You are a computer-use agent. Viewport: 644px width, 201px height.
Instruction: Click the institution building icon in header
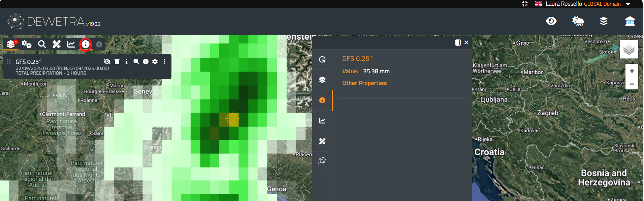click(630, 21)
